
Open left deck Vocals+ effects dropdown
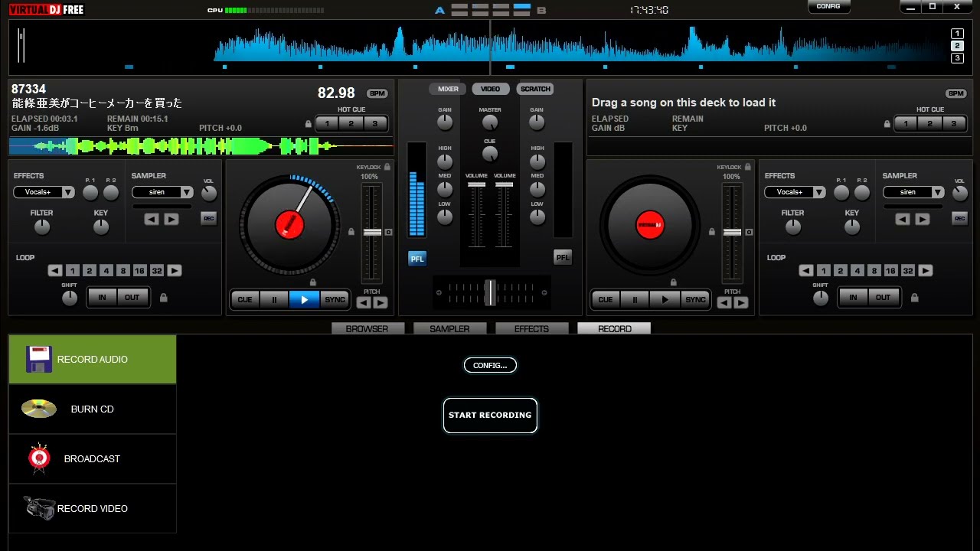click(44, 192)
